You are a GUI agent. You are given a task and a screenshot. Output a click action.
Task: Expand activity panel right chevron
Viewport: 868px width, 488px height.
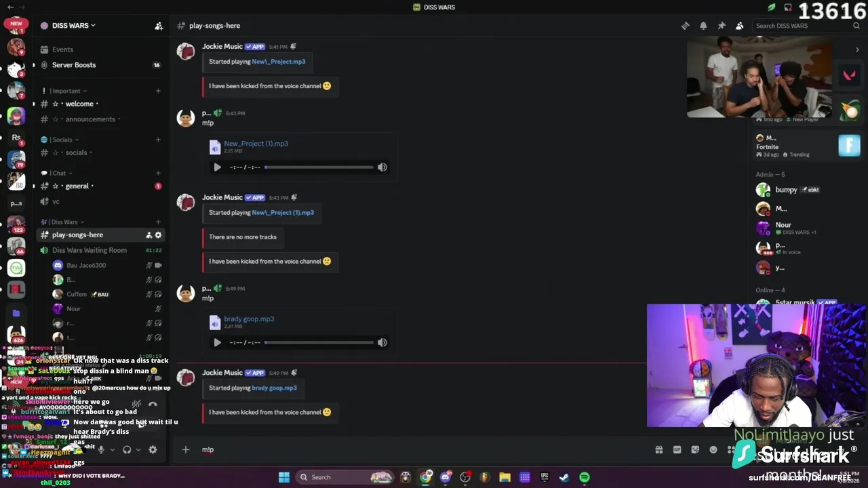coord(857,49)
